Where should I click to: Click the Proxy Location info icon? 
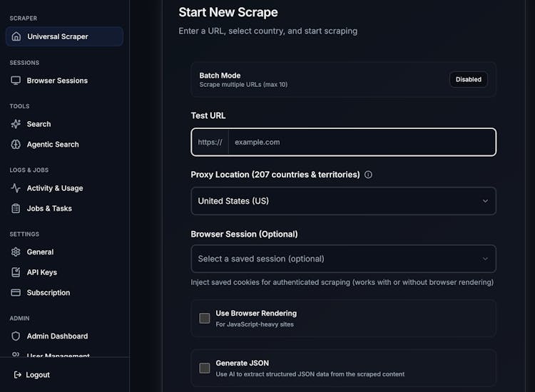(368, 175)
